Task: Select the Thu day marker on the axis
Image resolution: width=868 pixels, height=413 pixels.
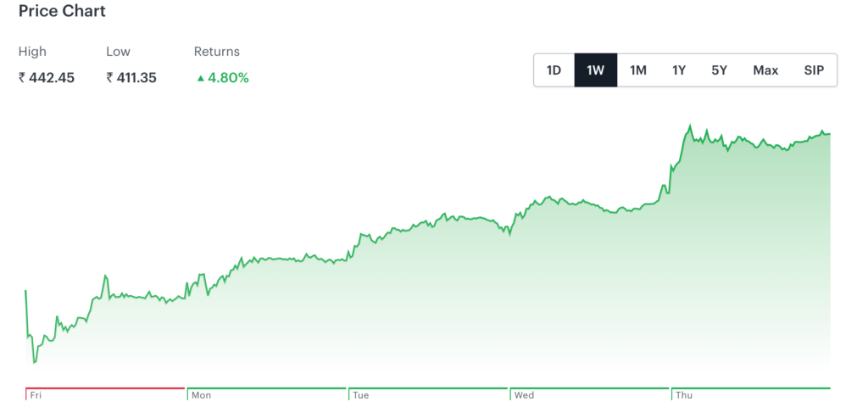Action: [683, 395]
